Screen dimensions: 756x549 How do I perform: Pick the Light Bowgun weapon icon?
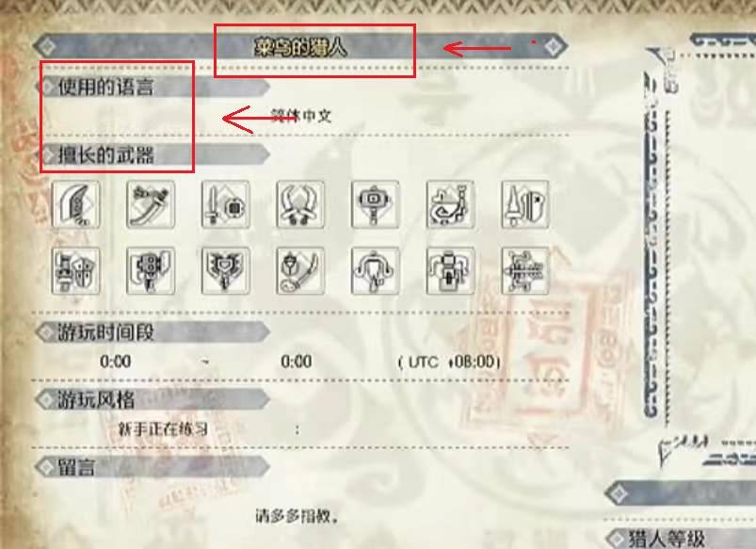[375, 270]
